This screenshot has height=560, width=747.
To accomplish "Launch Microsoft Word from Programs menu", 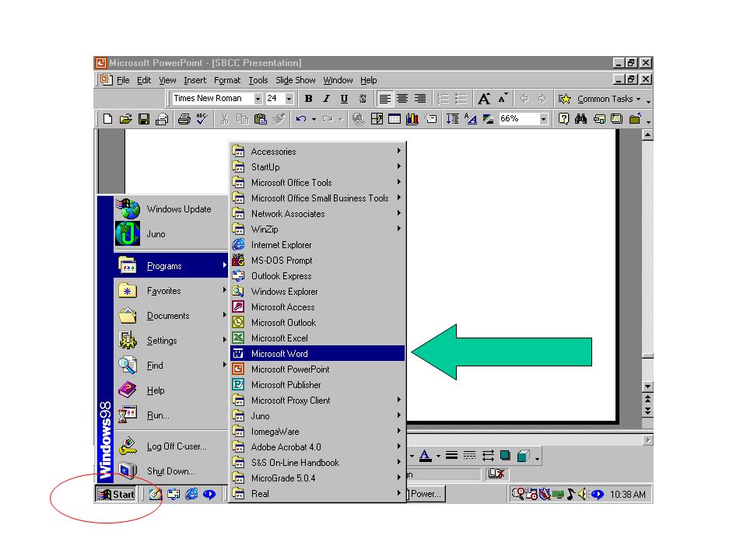I will pos(317,353).
